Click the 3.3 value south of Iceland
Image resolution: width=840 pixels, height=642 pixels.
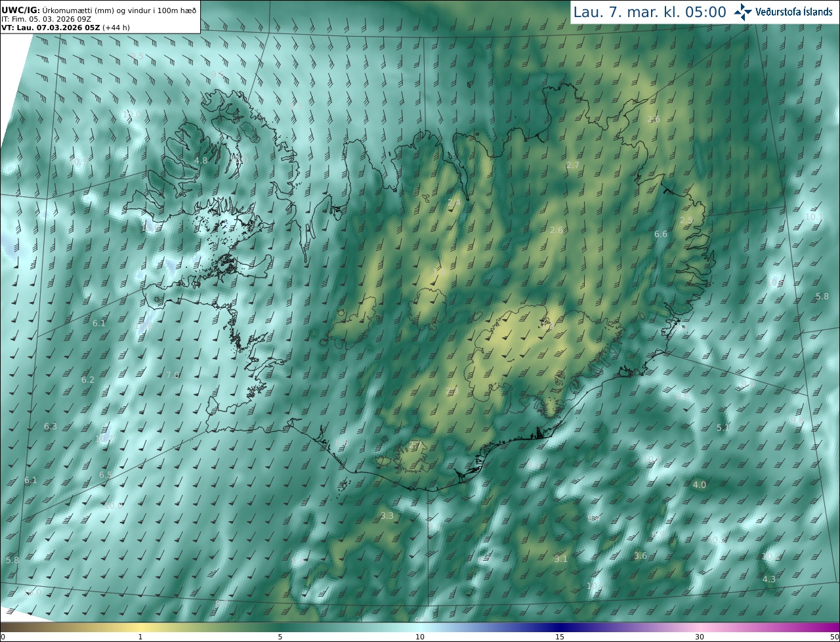pos(387,516)
